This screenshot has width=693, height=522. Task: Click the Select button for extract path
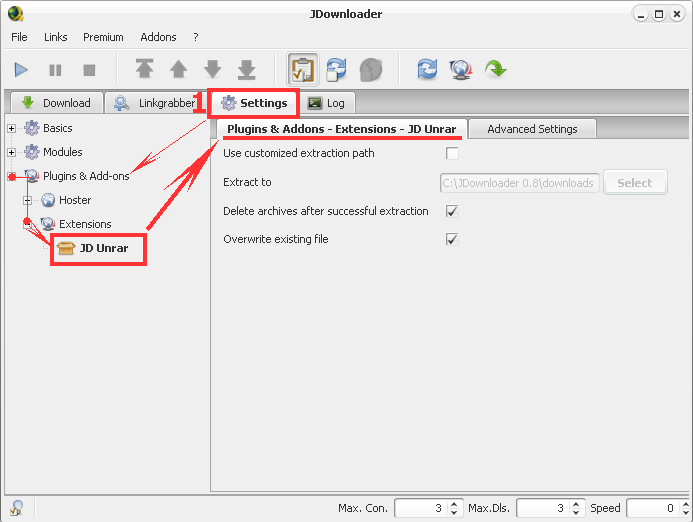[x=635, y=183]
